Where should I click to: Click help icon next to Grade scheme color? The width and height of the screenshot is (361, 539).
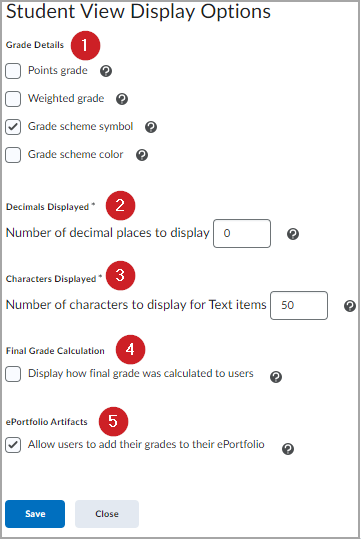point(142,155)
